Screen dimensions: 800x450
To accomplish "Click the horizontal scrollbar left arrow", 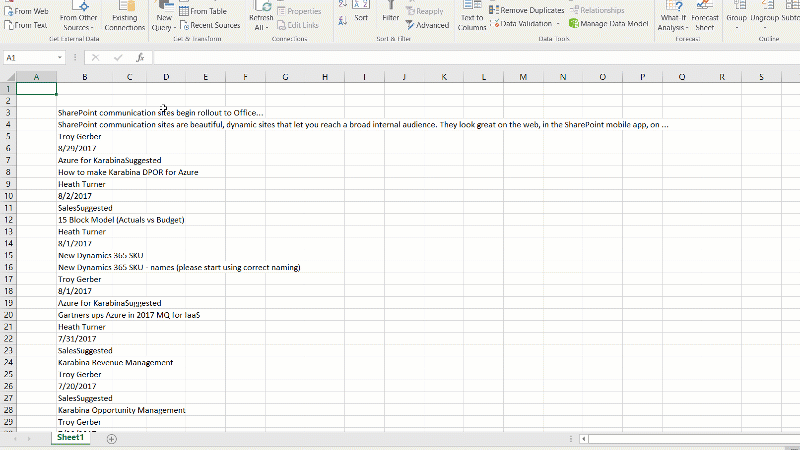I will pos(584,438).
